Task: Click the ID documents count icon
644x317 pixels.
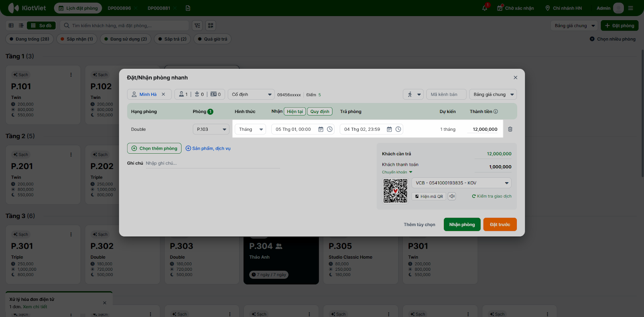Action: [x=214, y=95]
